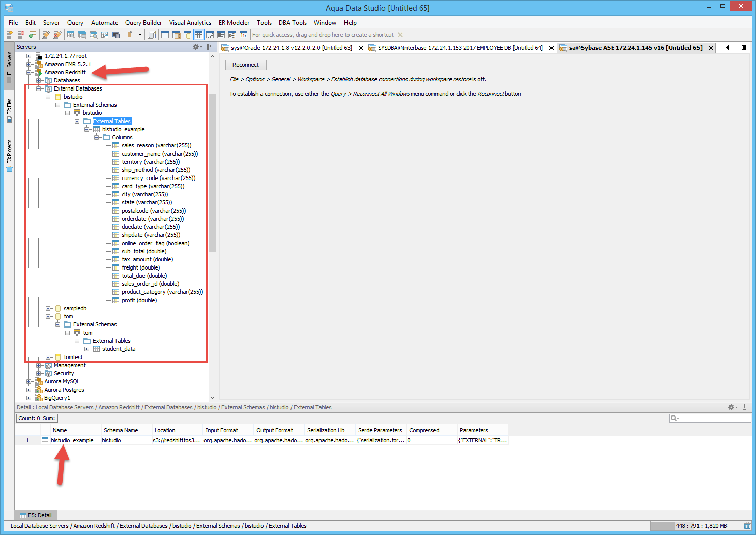756x535 pixels.
Task: Click the table icon beside student_data
Action: pyautogui.click(x=96, y=349)
